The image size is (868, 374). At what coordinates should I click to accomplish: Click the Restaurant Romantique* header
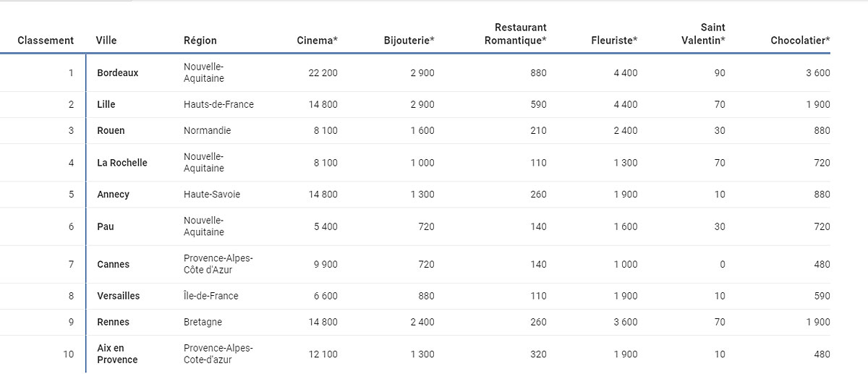(x=515, y=34)
